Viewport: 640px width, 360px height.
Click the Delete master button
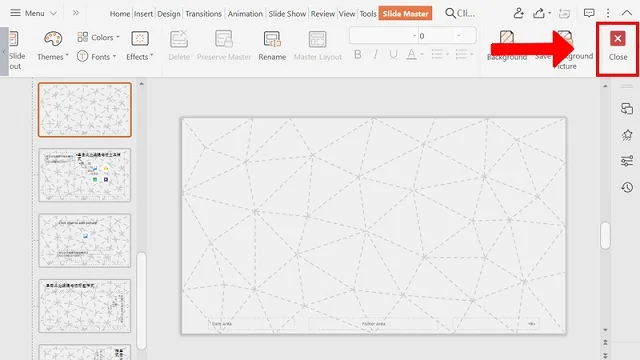179,46
